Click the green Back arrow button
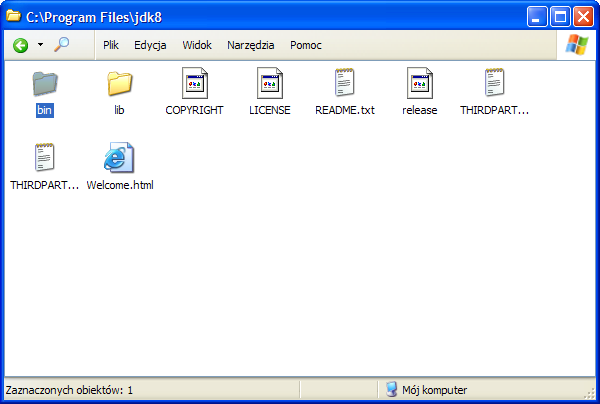This screenshot has height=404, width=600. tap(21, 45)
